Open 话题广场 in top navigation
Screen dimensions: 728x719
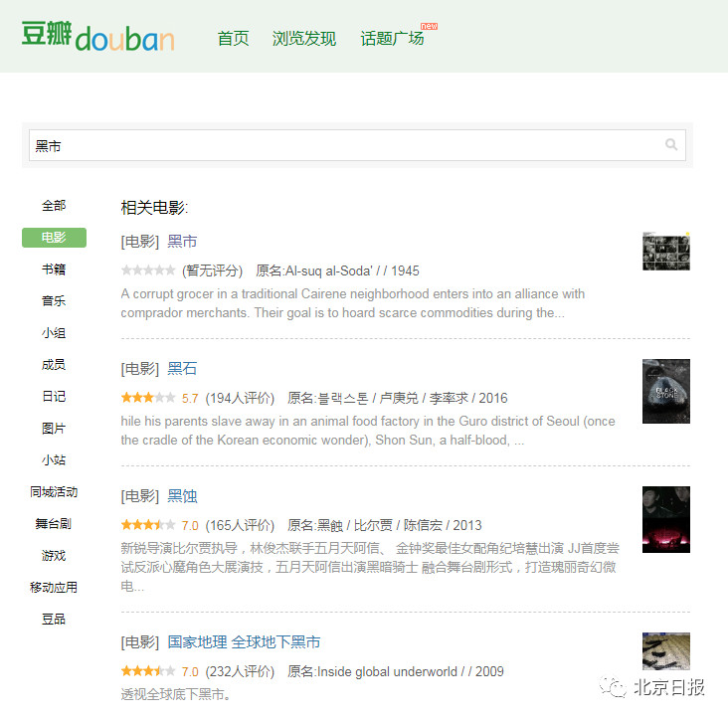[x=392, y=38]
